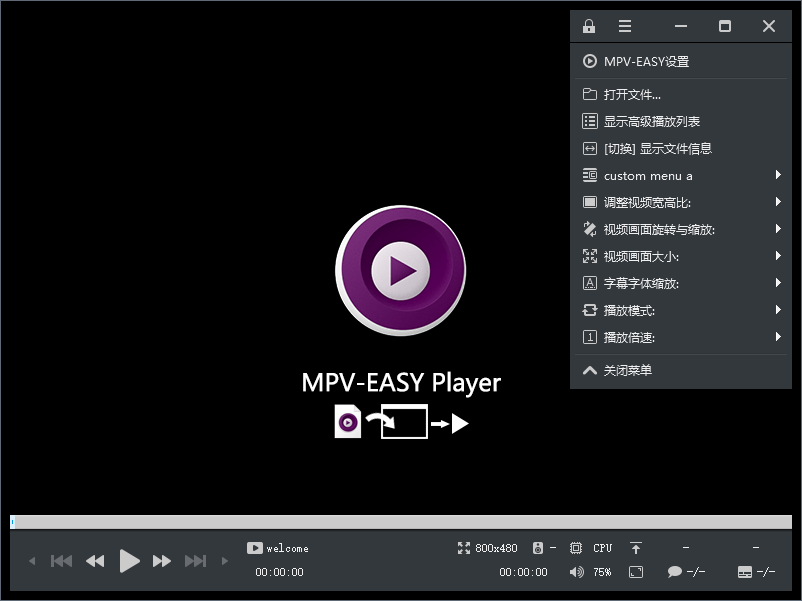Expand the 播放模式 submenu
The width and height of the screenshot is (802, 601).
(638, 310)
